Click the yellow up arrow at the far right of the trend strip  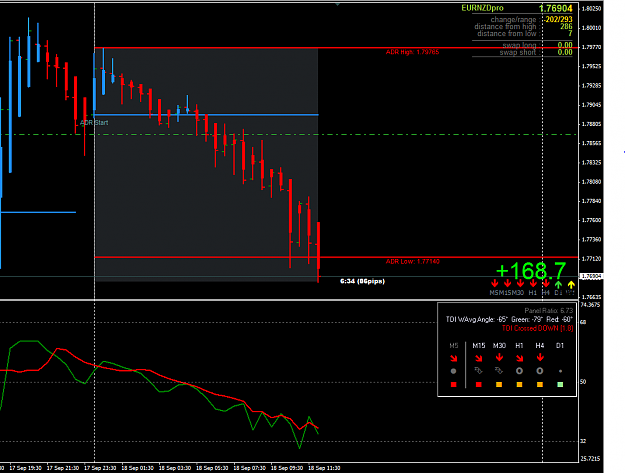click(571, 285)
